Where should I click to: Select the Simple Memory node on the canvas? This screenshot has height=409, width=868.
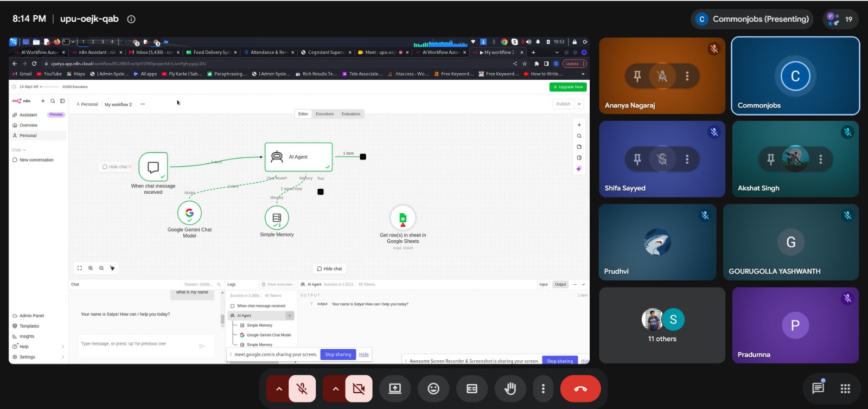[277, 218]
